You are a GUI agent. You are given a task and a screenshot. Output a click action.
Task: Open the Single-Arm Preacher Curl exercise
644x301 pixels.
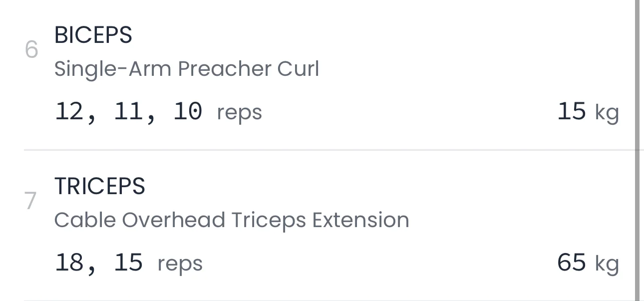tap(186, 69)
